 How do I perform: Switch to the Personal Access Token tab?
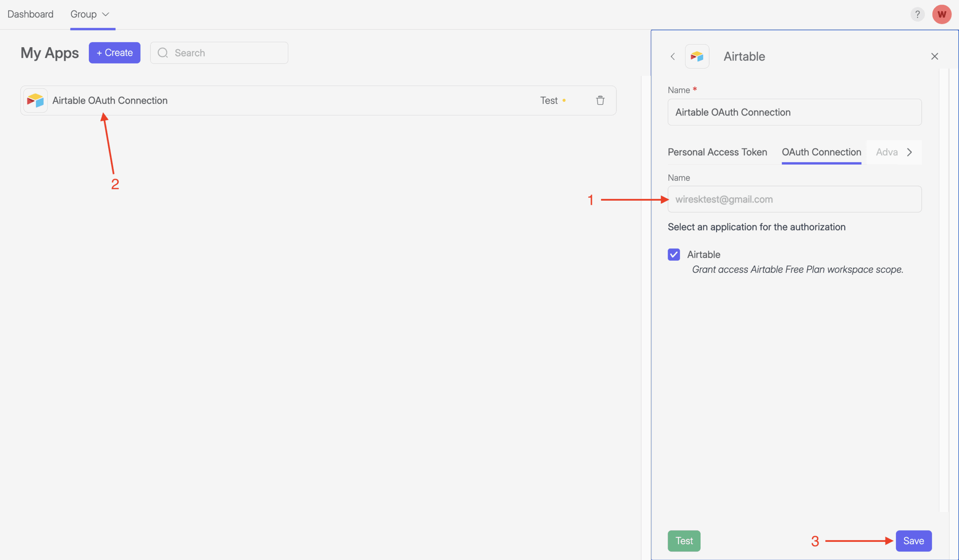pyautogui.click(x=717, y=152)
